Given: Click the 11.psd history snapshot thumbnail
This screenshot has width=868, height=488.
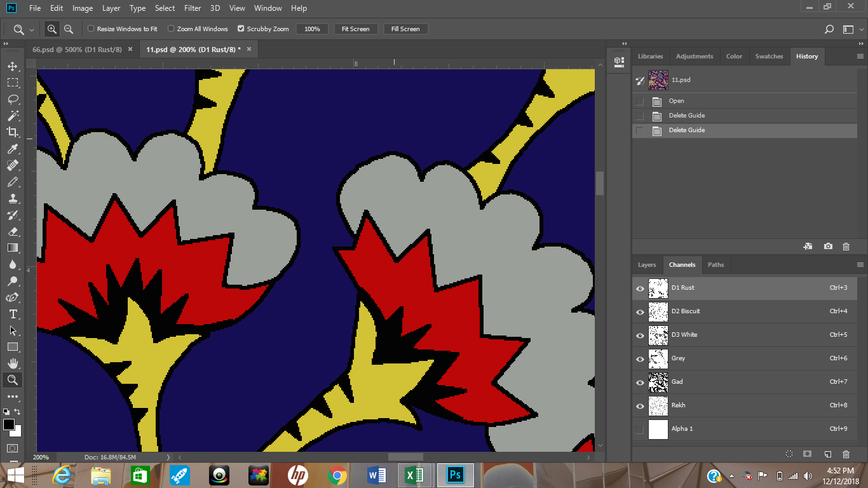Looking at the screenshot, I should point(658,80).
